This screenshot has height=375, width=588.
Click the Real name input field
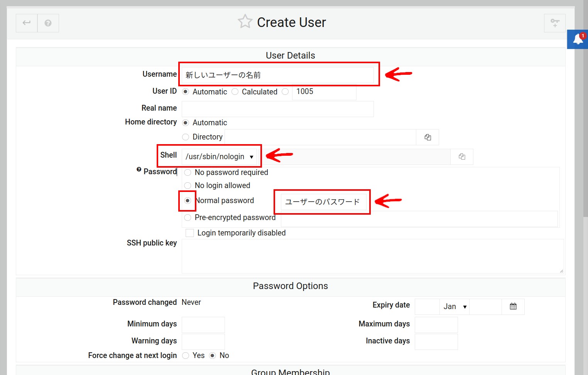(x=278, y=109)
